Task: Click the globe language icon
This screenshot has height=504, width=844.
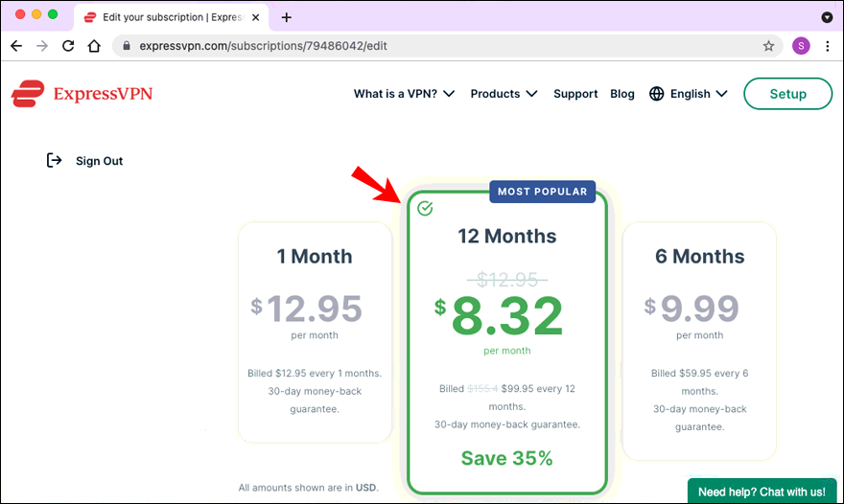Action: coord(657,94)
